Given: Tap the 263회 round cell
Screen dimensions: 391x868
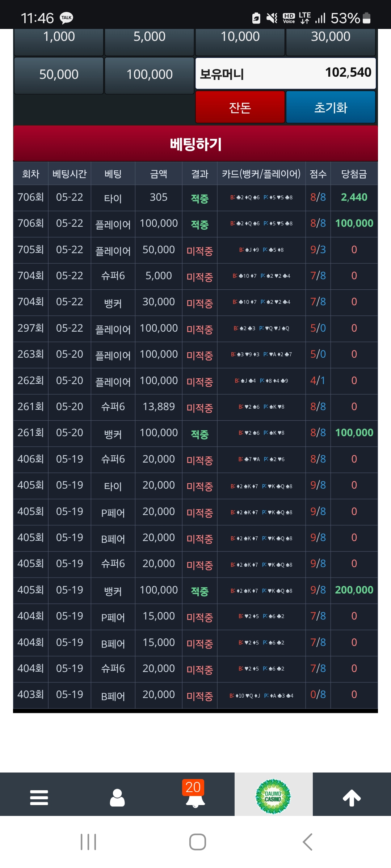Looking at the screenshot, I should point(31,354).
